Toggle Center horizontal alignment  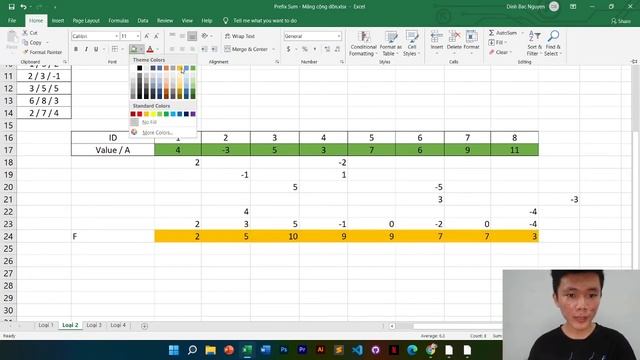pos(182,49)
